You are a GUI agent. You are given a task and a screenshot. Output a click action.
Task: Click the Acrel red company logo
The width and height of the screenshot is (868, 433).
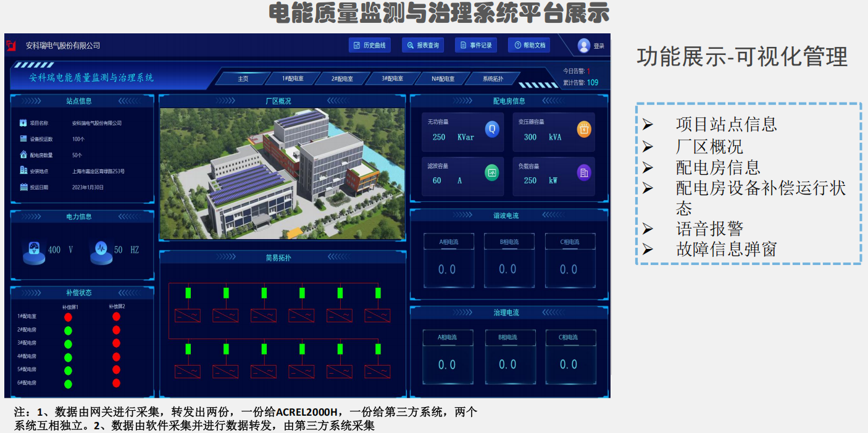click(11, 46)
